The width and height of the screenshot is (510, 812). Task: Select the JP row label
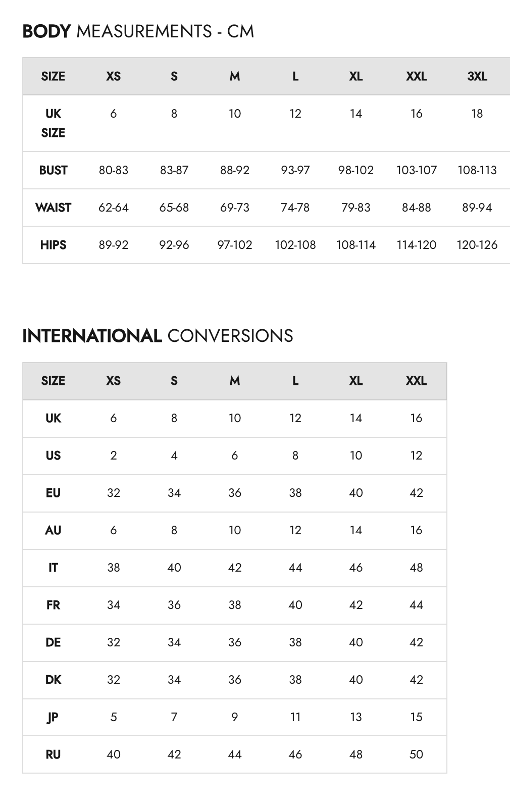[x=53, y=717]
